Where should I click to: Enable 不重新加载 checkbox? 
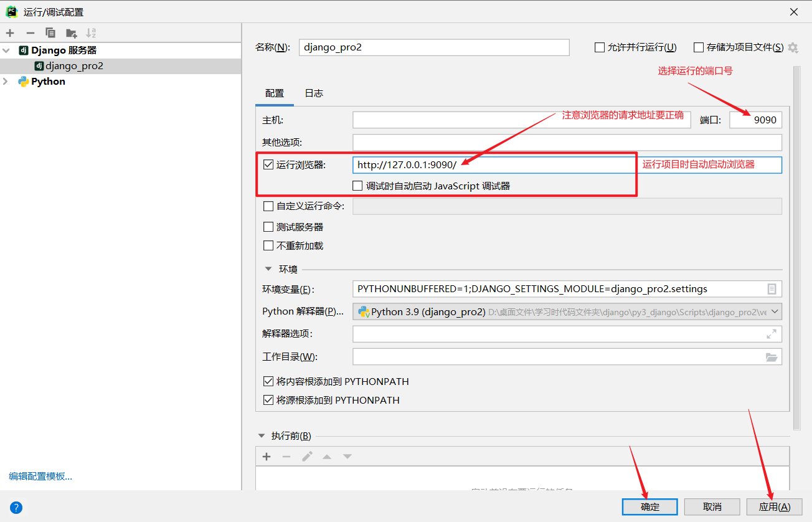(268, 246)
